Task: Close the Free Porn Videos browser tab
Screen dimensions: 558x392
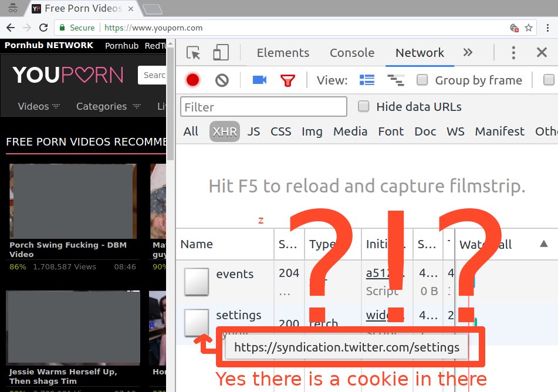Action: point(131,9)
